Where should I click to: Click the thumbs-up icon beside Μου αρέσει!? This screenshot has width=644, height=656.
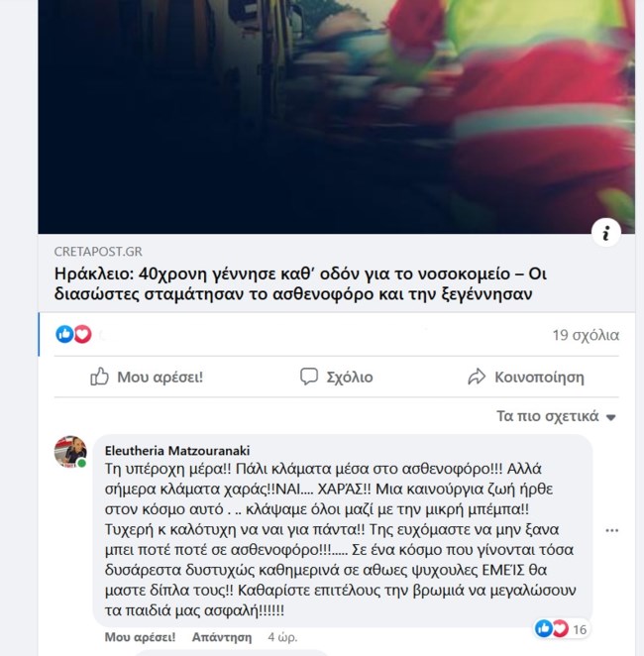click(x=99, y=377)
